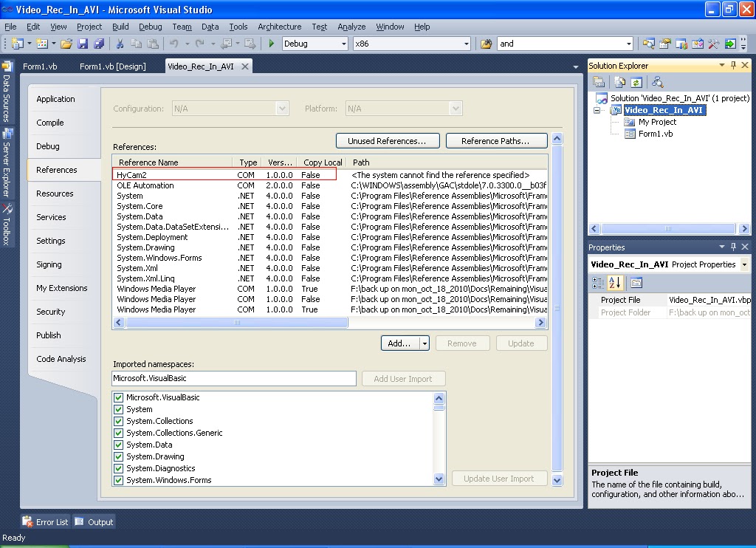Click the Unused References button
The height and width of the screenshot is (548, 756).
pyautogui.click(x=388, y=141)
